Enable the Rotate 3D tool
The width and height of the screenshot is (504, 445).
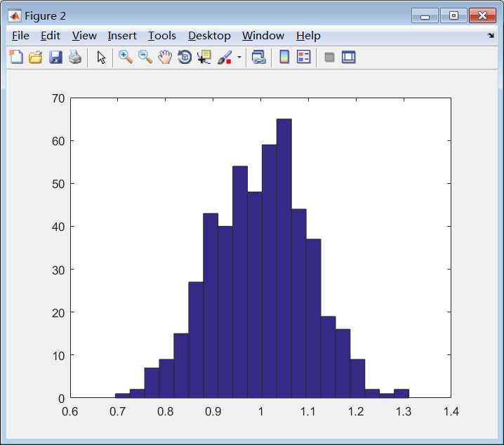point(185,57)
